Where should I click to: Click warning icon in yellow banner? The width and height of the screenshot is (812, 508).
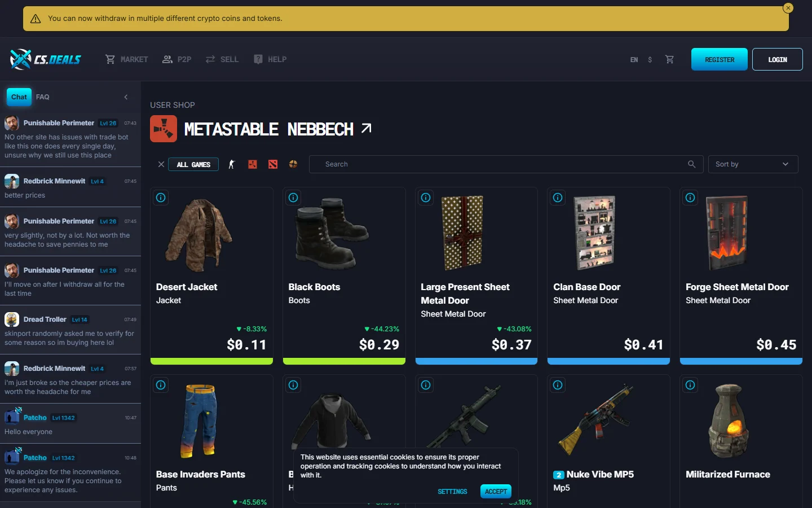[x=36, y=19]
